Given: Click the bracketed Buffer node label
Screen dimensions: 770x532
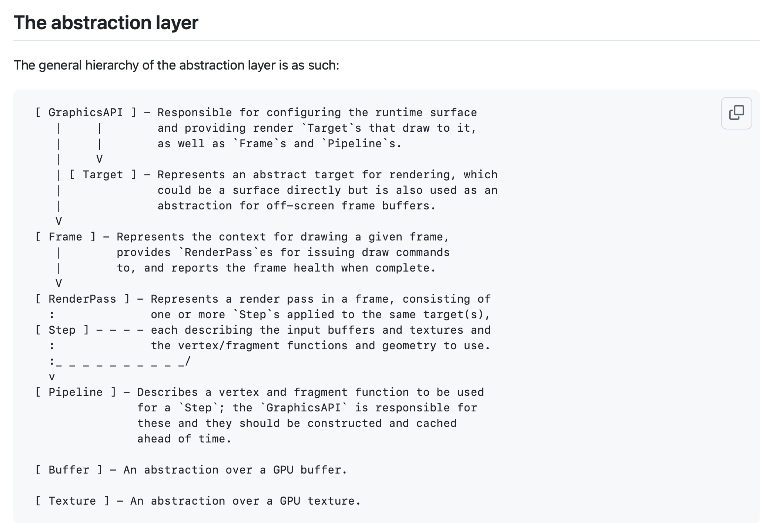Looking at the screenshot, I should click(69, 470).
